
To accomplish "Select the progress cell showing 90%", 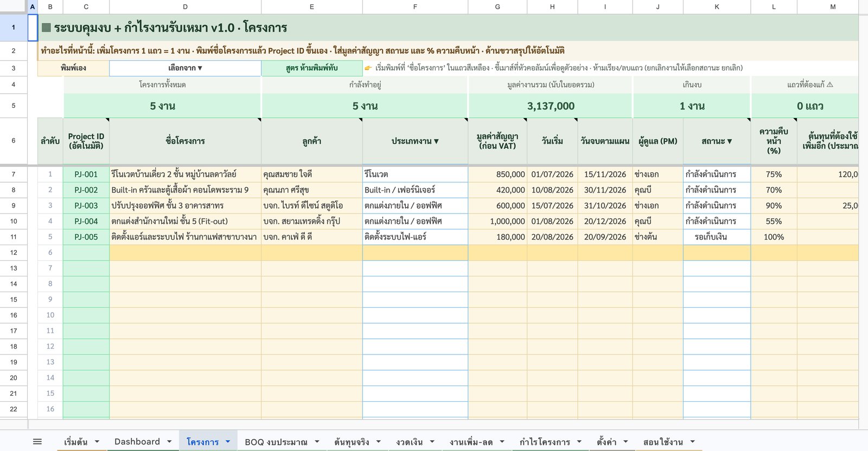I will click(x=774, y=205).
